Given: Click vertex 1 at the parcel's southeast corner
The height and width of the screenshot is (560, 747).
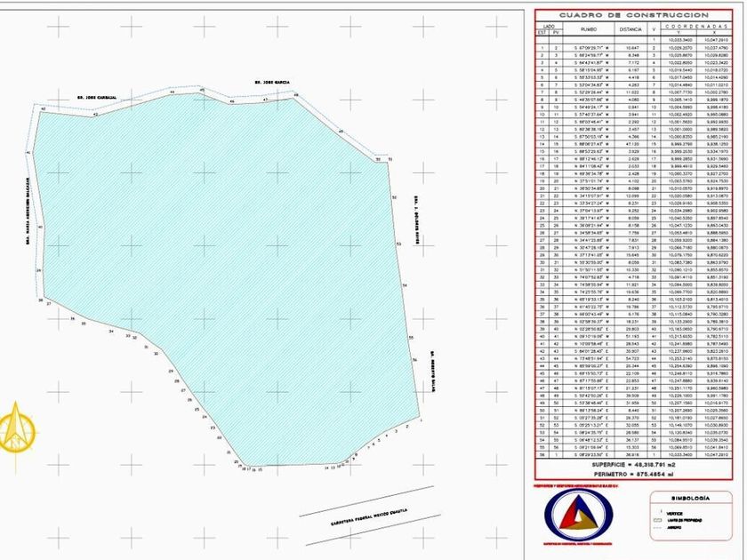Looking at the screenshot, I should [x=422, y=420].
